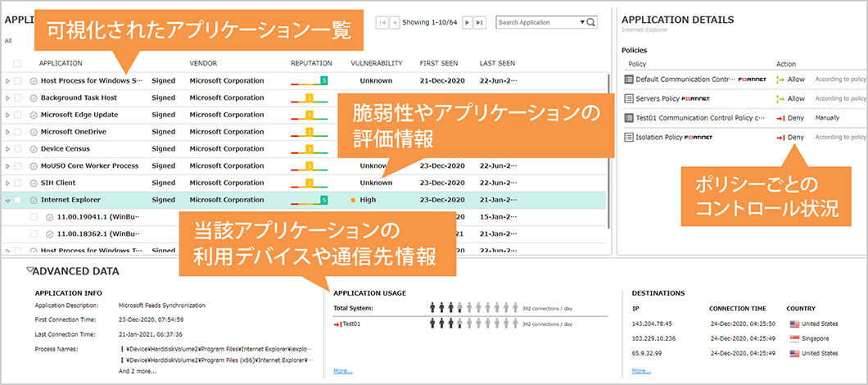Screen dimensions: 868x385
Task: Tick the checkbox for Microsoft Edge Update
Action: click(x=18, y=115)
